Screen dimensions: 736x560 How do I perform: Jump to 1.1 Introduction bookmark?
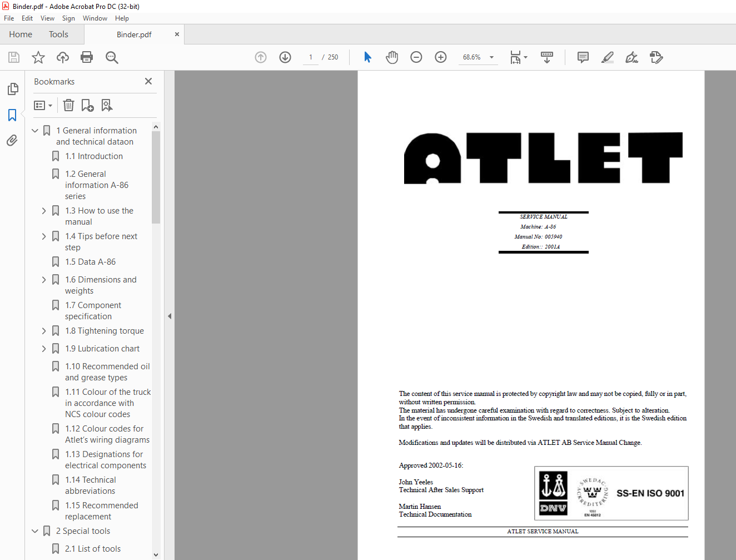94,156
